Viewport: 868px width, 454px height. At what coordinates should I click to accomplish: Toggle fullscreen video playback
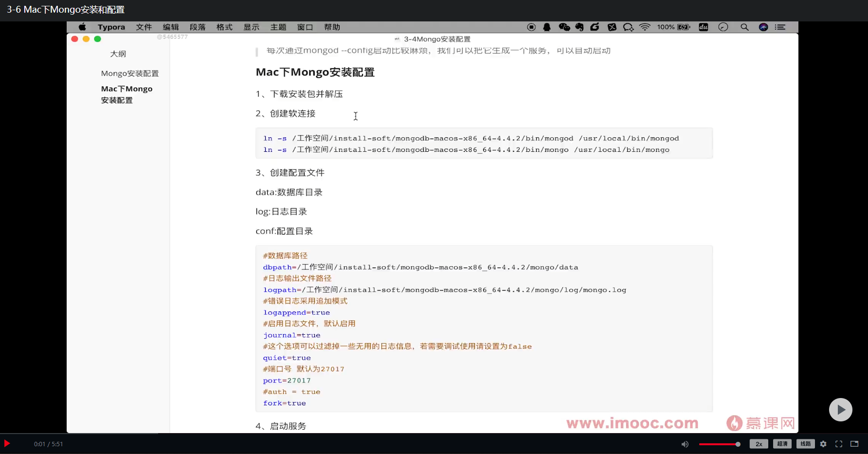point(839,444)
